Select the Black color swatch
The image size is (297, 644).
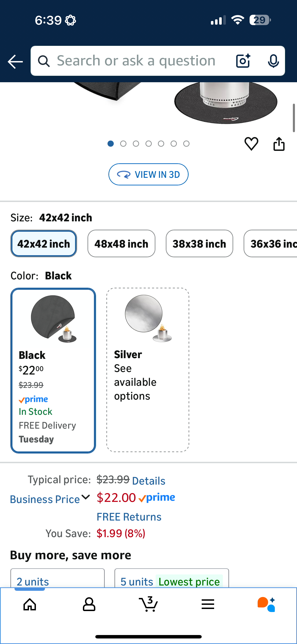point(53,370)
